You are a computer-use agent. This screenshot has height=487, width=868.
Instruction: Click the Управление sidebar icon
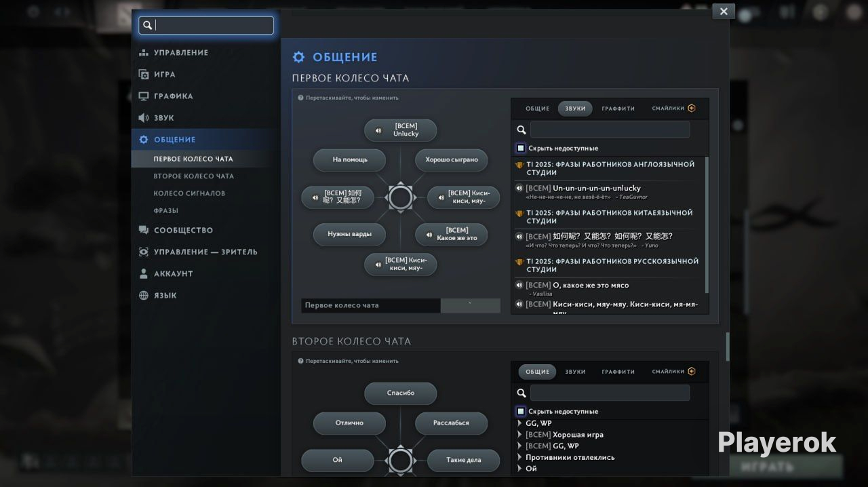pos(144,53)
